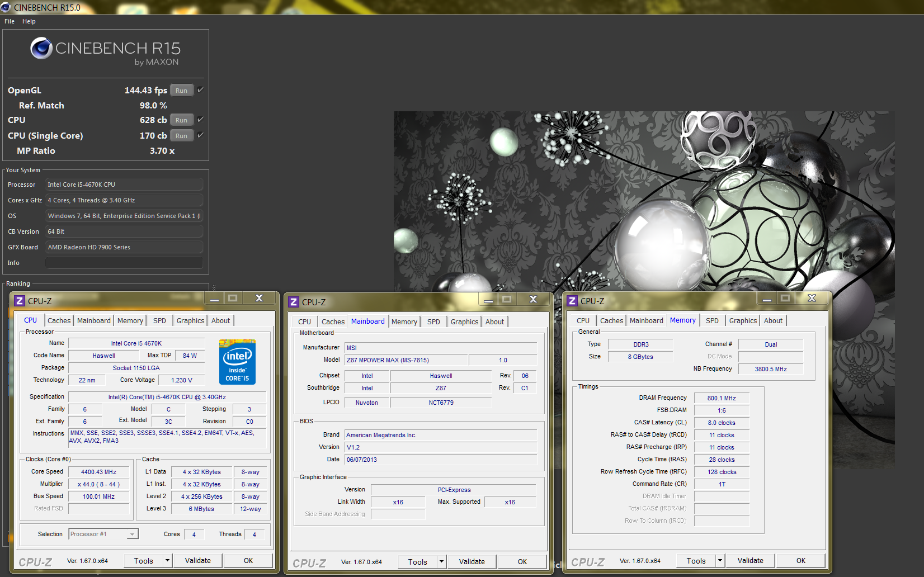Open the Processor #1 selection dropdown
This screenshot has width=924, height=577.
click(103, 534)
